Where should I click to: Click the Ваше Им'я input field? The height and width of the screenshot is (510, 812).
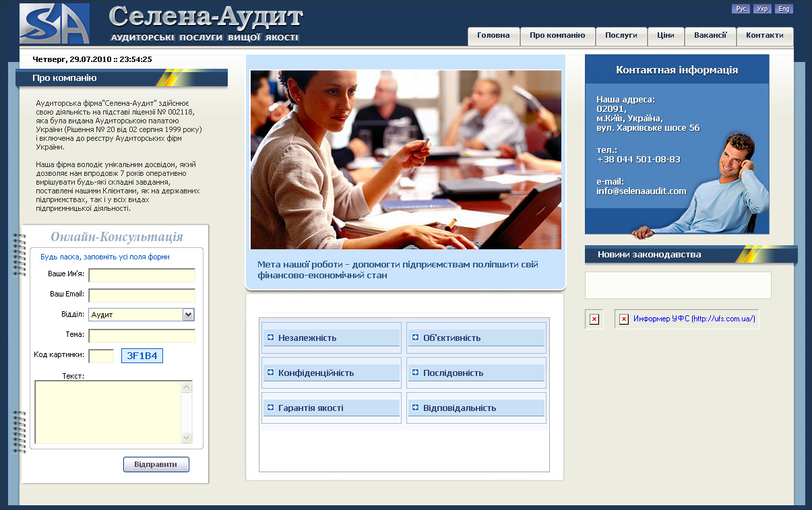[142, 275]
